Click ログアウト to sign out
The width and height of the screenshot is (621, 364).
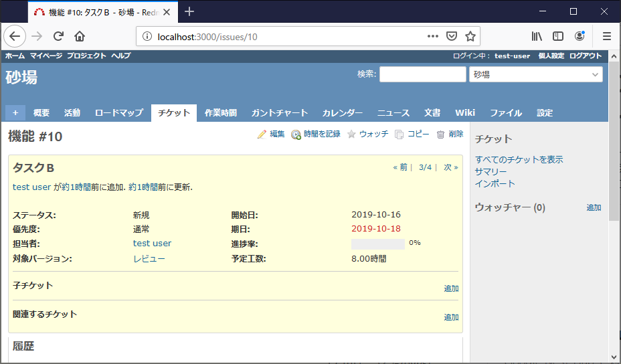(586, 56)
